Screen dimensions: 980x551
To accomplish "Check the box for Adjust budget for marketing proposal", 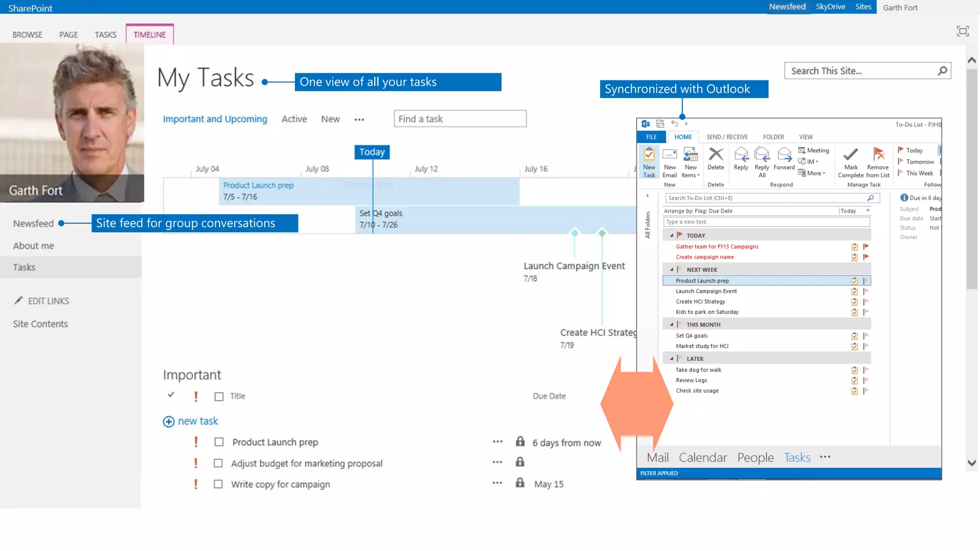I will (218, 463).
